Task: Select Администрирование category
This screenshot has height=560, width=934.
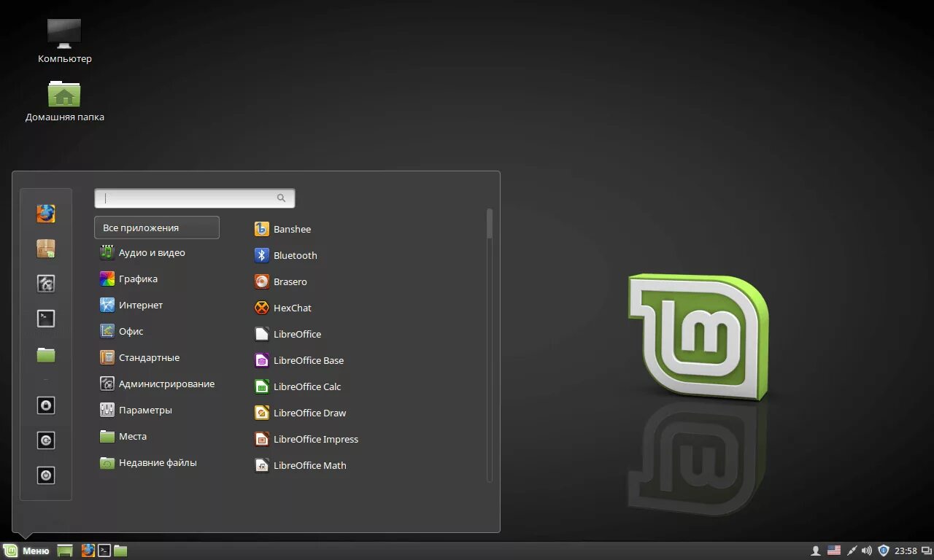Action: 157,384
